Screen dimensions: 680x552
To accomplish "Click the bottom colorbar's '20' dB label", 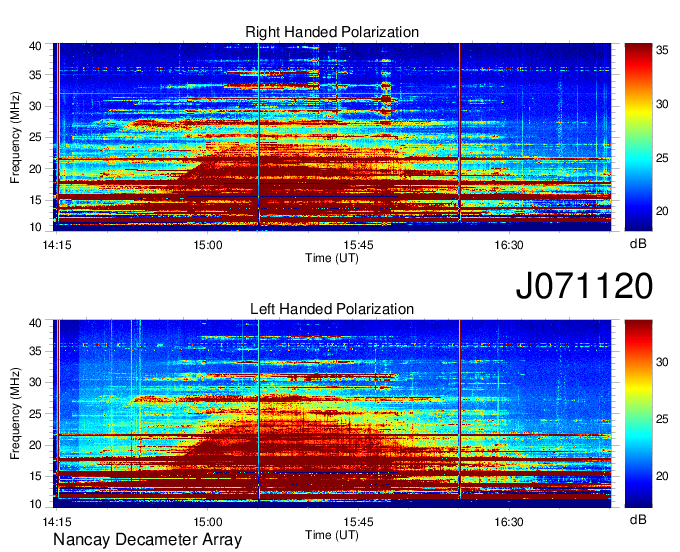I will coord(662,476).
